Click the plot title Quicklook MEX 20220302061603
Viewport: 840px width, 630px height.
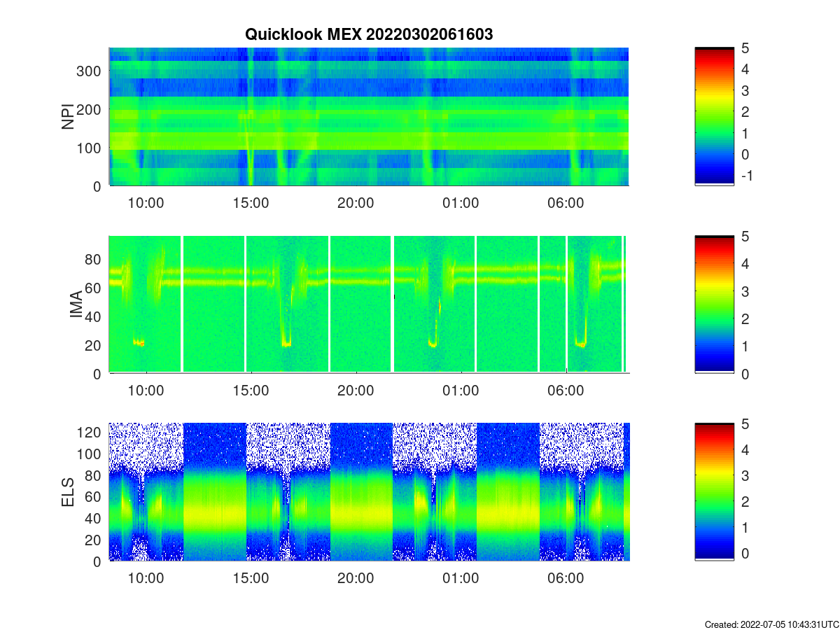[x=369, y=34]
